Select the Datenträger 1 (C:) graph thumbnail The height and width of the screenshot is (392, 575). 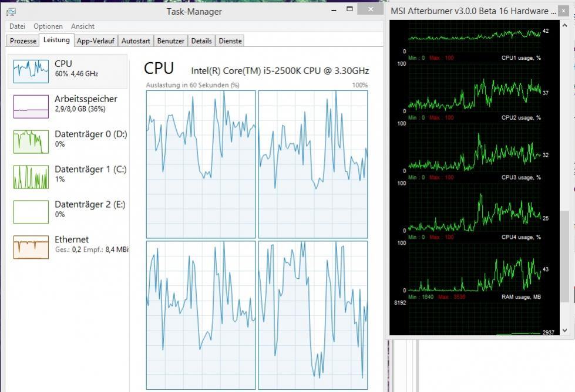pos(31,177)
